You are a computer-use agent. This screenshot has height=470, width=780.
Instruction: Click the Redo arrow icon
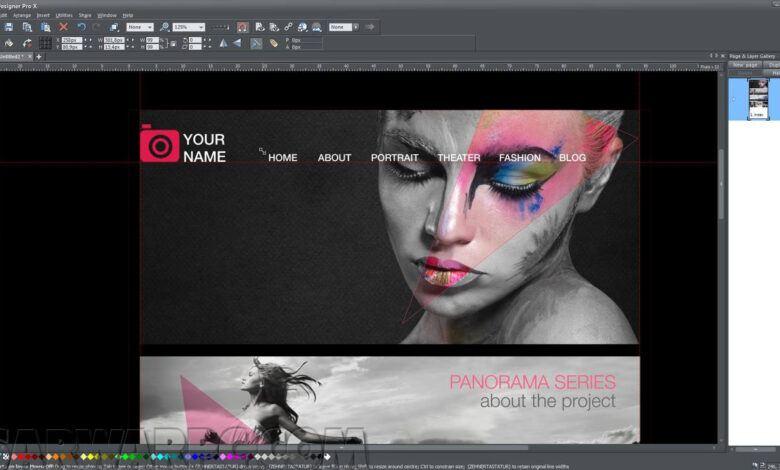(97, 27)
